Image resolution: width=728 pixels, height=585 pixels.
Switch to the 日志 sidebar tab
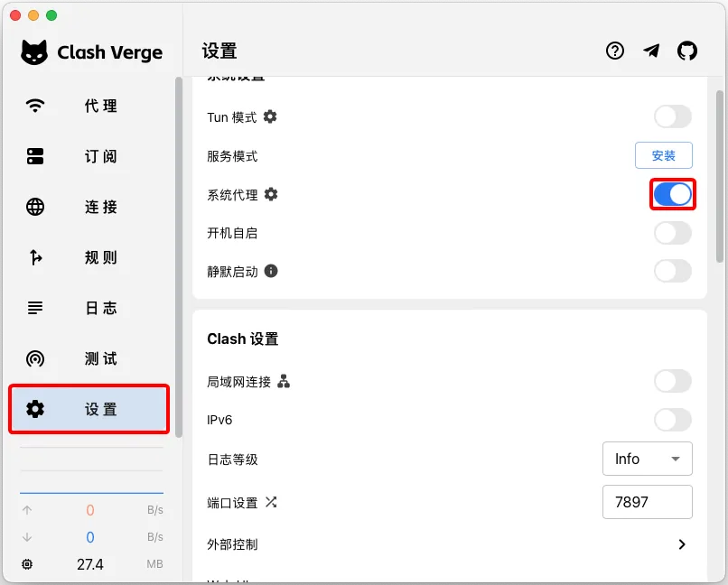tap(34, 308)
